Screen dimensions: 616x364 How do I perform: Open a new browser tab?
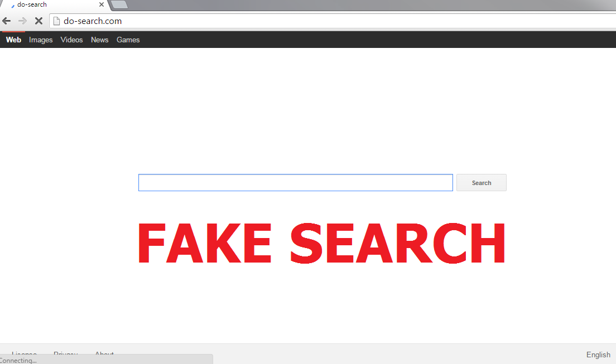point(119,4)
